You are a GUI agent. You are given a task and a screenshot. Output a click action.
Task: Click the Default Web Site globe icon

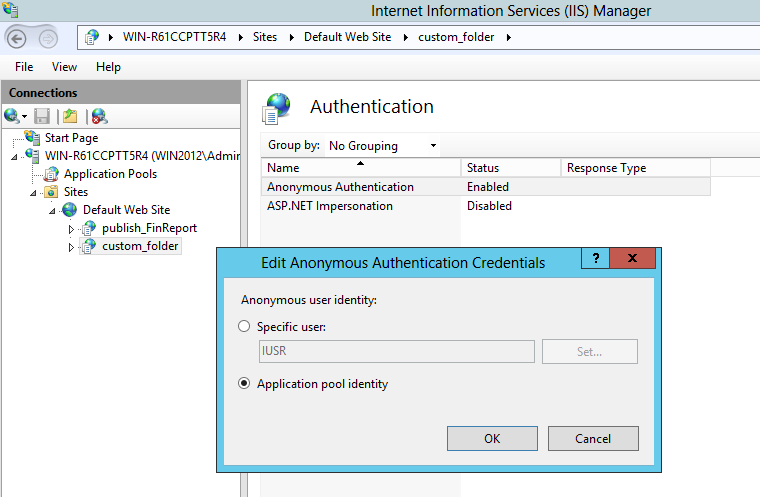point(70,210)
